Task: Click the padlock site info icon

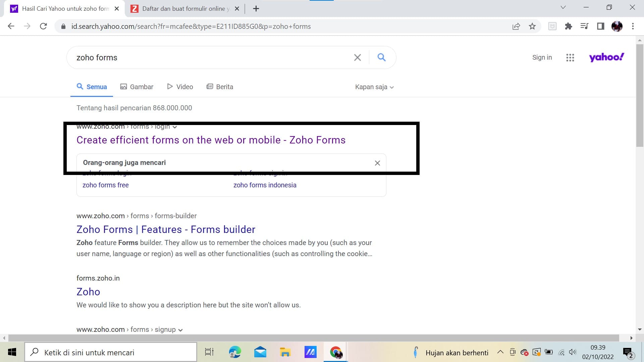Action: coord(63,26)
